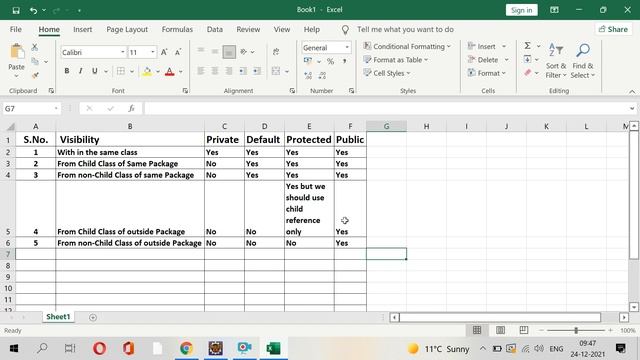Open Format as Table gallery
The width and height of the screenshot is (640, 360).
(396, 60)
